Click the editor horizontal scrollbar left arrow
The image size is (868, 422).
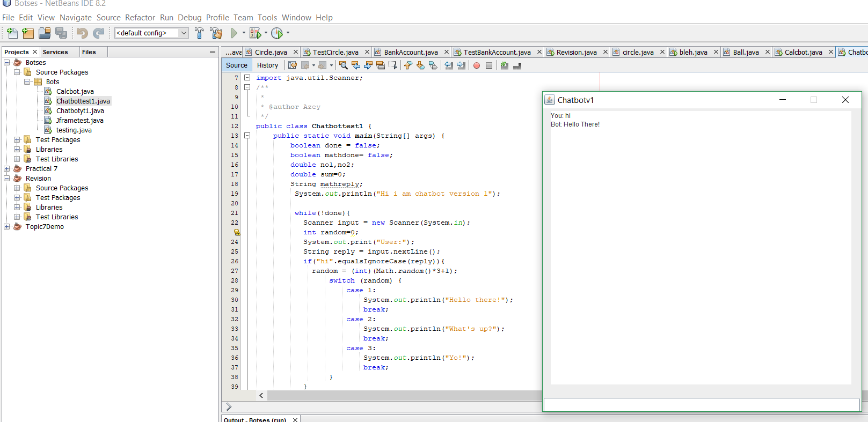[261, 396]
